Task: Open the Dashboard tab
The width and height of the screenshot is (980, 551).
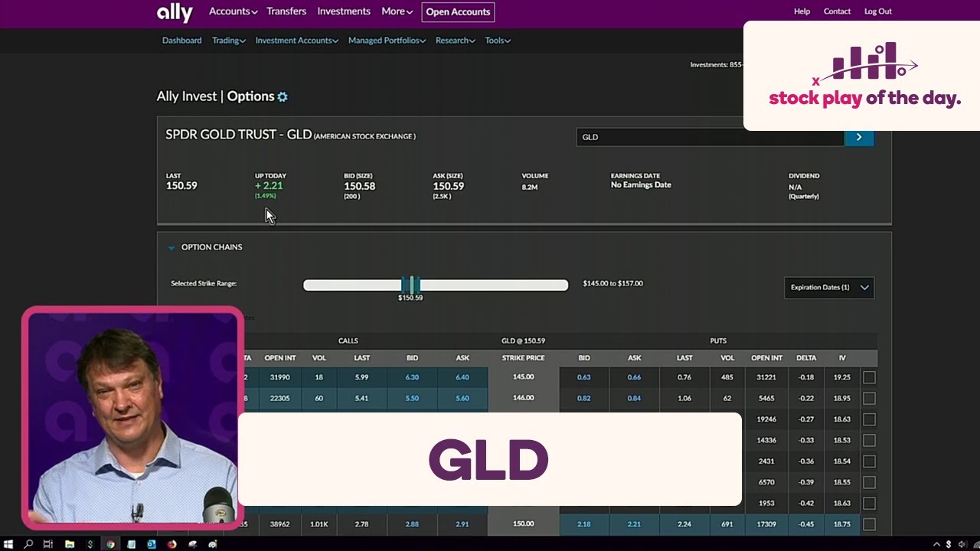Action: [x=182, y=41]
